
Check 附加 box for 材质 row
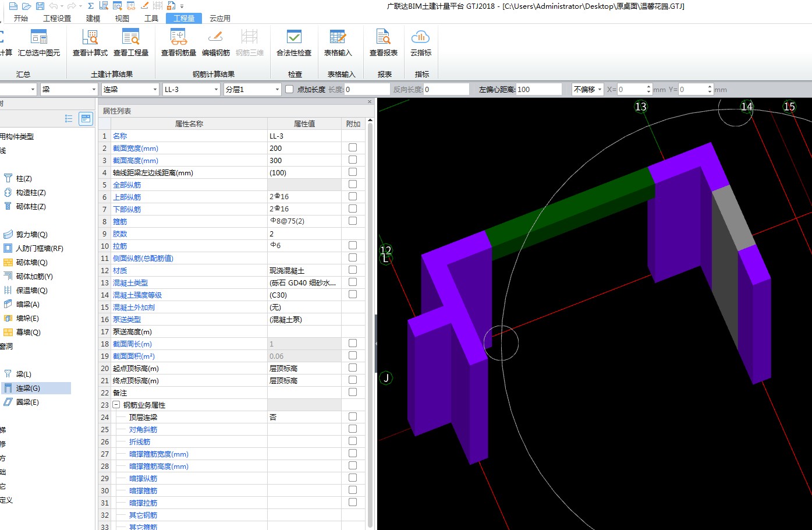pyautogui.click(x=353, y=270)
